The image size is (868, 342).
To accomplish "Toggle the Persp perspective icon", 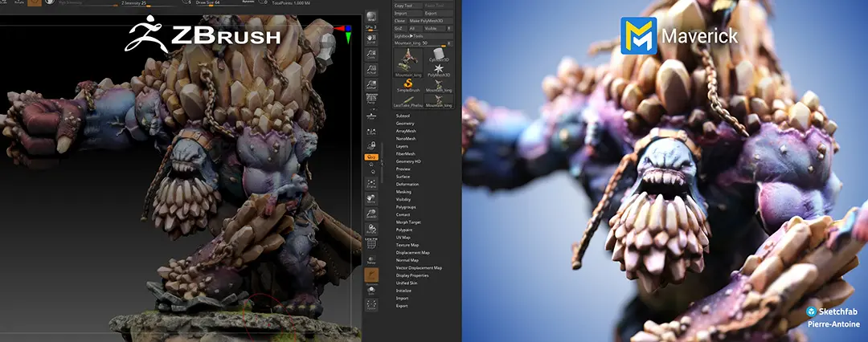I will pyautogui.click(x=371, y=100).
